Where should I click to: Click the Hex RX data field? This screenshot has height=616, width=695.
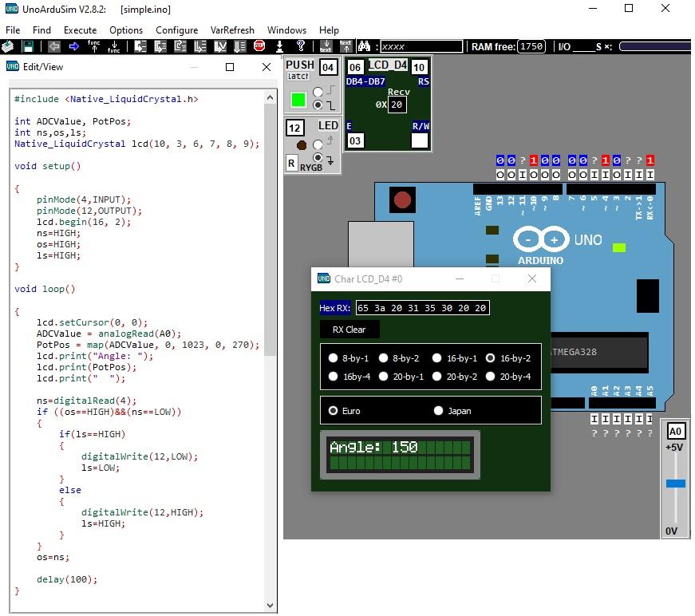click(422, 308)
